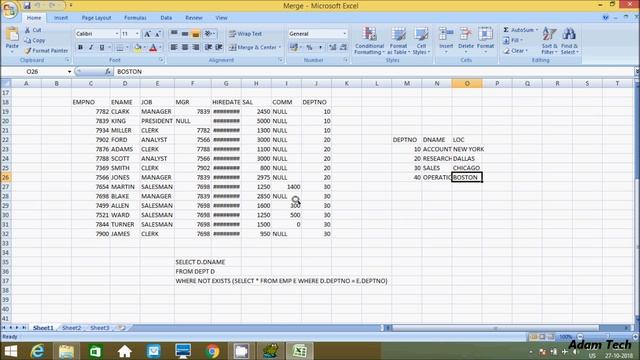640x360 pixels.
Task: Switch to the Data tab
Action: coord(166,18)
